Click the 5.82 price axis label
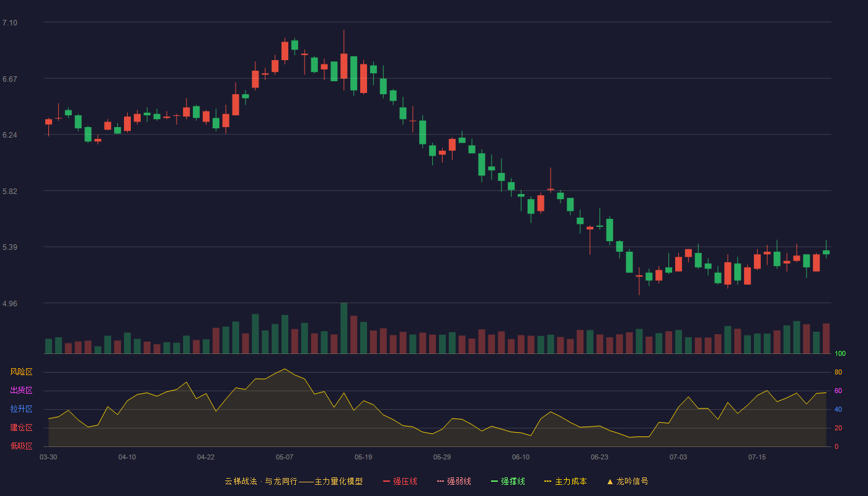868x496 pixels. click(10, 192)
